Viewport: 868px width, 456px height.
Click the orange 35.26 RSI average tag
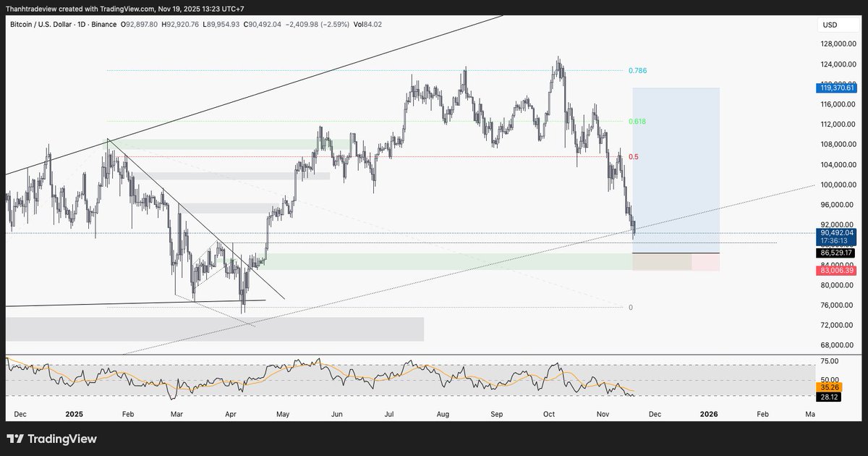point(829,388)
